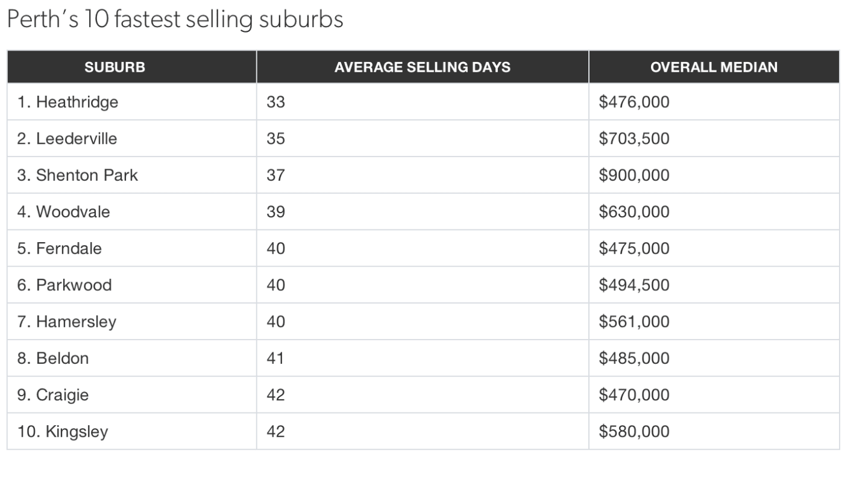Click the AVERAGE SELLING DAYS column header
This screenshot has height=489, width=868.
click(x=422, y=67)
